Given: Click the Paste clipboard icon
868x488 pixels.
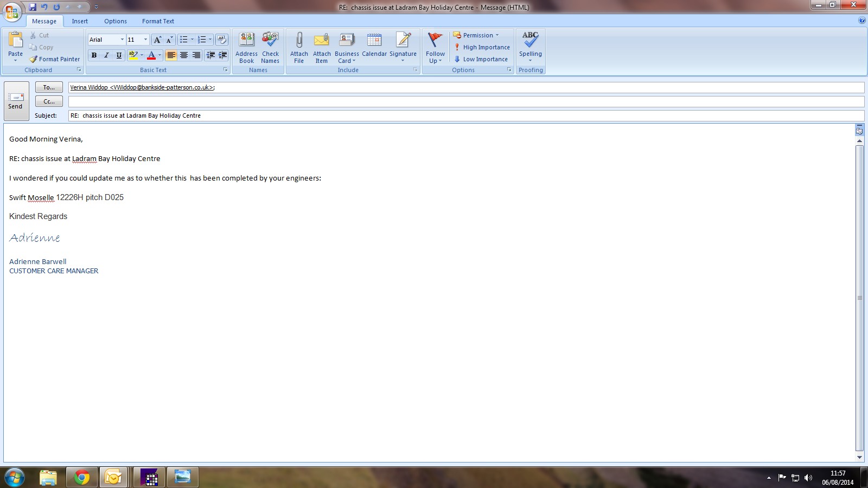Looking at the screenshot, I should [x=15, y=40].
